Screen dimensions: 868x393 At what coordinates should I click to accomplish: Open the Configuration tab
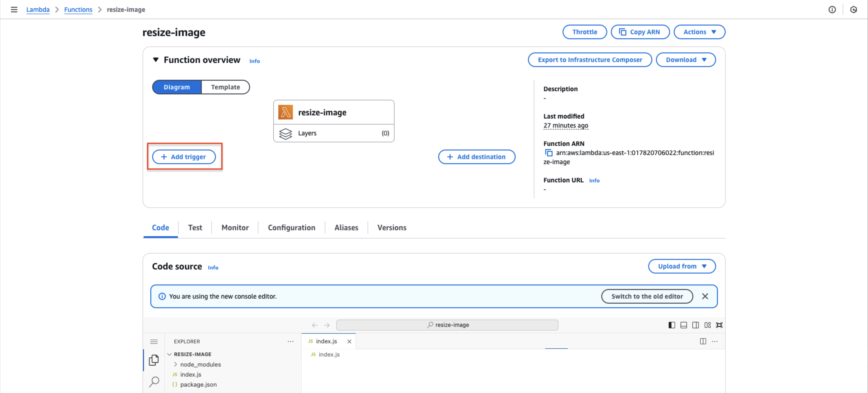[292, 228]
